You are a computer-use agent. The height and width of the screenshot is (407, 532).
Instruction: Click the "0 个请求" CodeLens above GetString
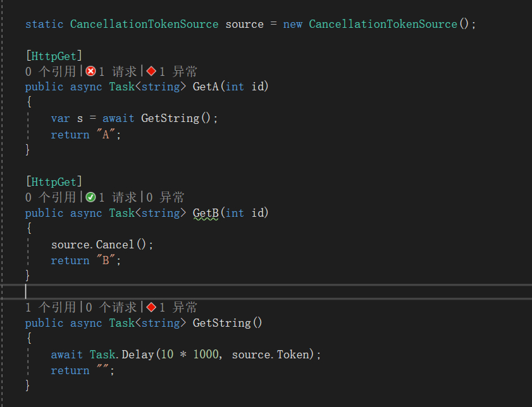pos(111,307)
